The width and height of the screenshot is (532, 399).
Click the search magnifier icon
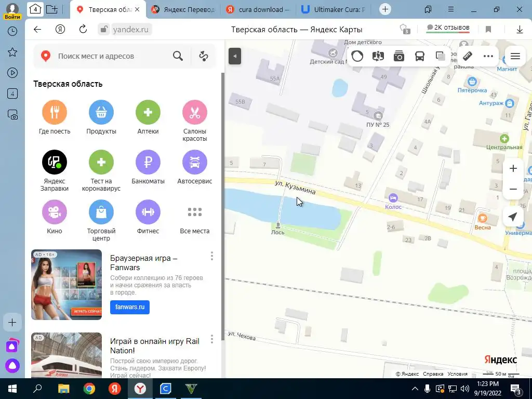[178, 56]
